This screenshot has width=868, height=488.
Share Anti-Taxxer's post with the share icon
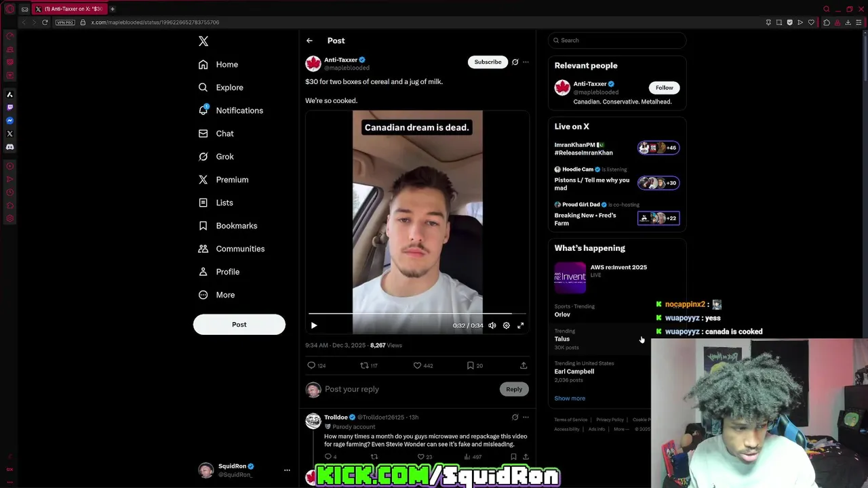524,365
